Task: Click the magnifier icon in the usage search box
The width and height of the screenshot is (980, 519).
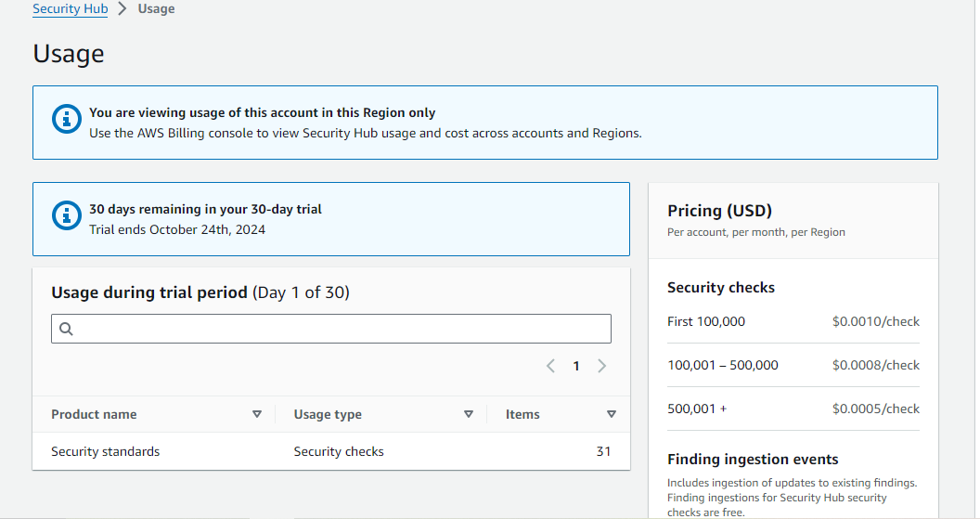Action: (x=66, y=329)
